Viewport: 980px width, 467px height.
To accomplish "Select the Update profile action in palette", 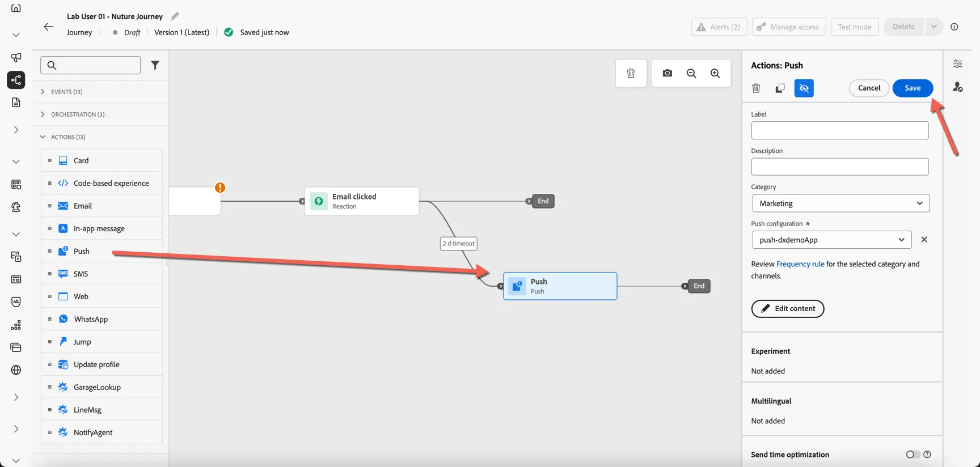I will 102,364.
